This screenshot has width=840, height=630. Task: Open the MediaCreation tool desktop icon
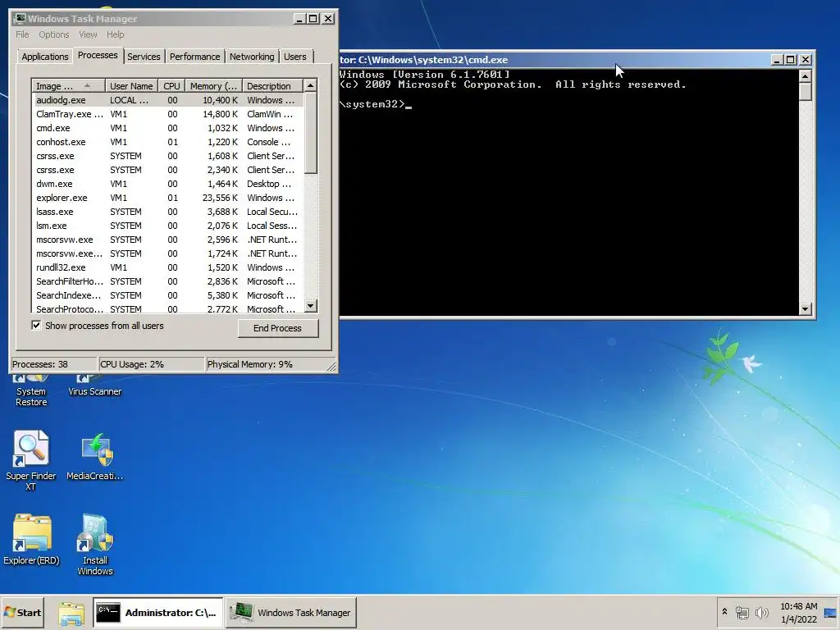coord(95,456)
